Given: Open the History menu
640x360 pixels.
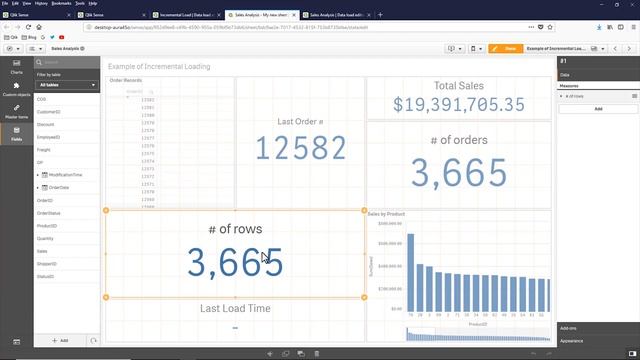Looking at the screenshot, I should pos(41,3).
